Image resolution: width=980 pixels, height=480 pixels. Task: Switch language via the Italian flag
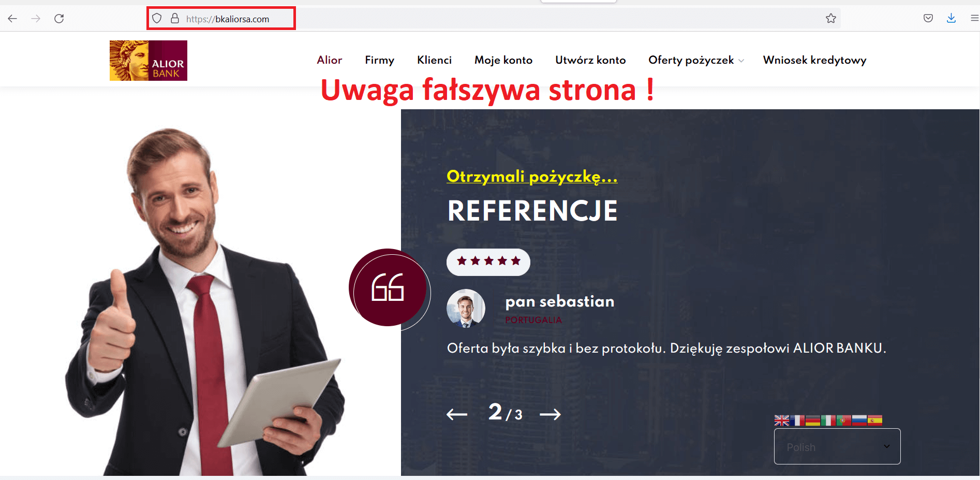[828, 420]
